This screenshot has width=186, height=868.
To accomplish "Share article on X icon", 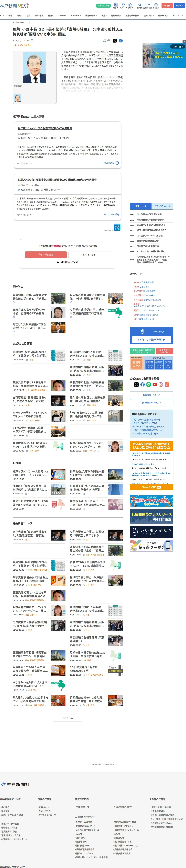I will click(114, 41).
